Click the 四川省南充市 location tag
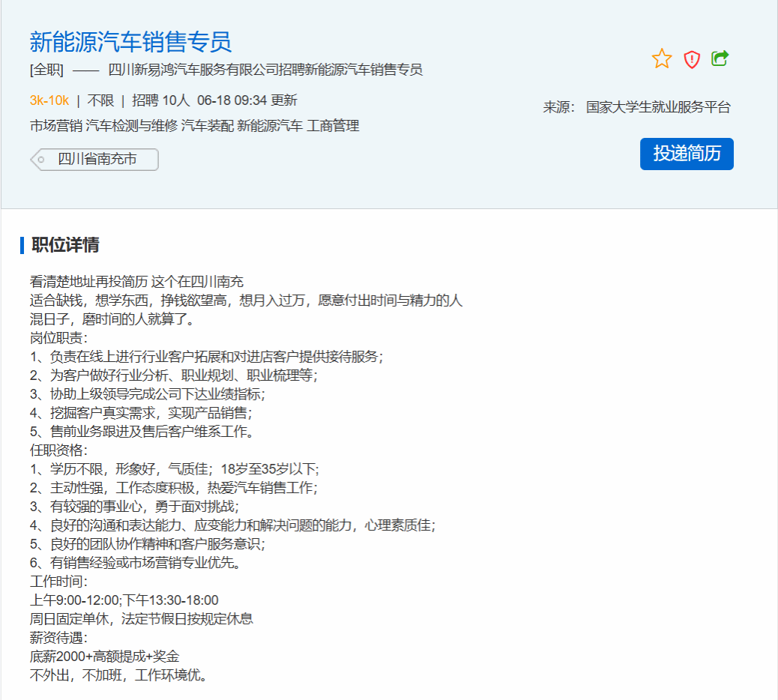The image size is (778, 700). (x=97, y=159)
